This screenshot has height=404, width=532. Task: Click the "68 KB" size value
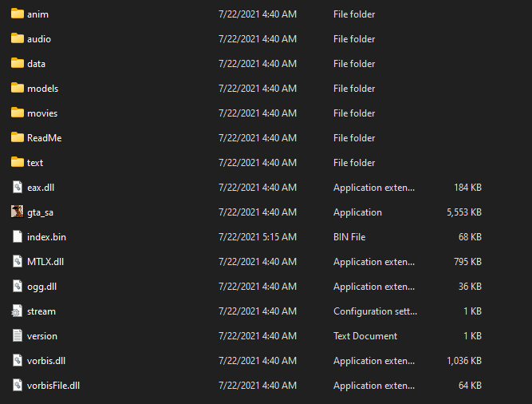(x=471, y=236)
